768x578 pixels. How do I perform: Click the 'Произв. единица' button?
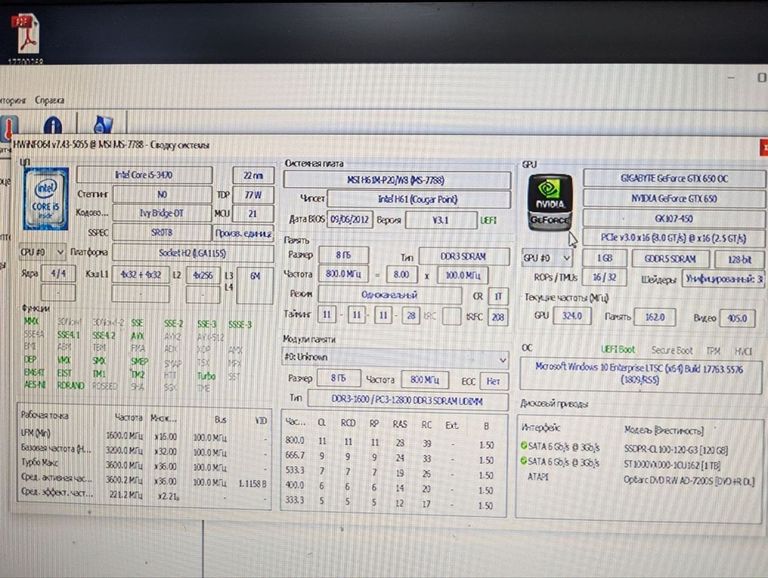pyautogui.click(x=243, y=234)
